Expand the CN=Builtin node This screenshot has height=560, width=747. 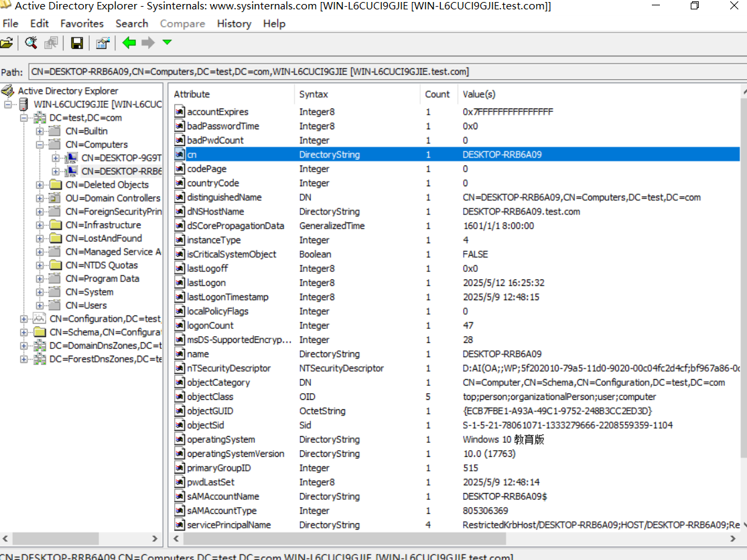(x=40, y=131)
